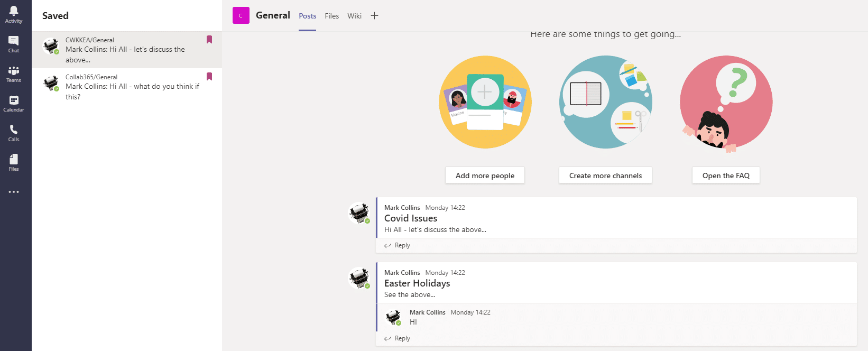The height and width of the screenshot is (351, 868).
Task: Add a tab with the plus icon
Action: click(374, 16)
